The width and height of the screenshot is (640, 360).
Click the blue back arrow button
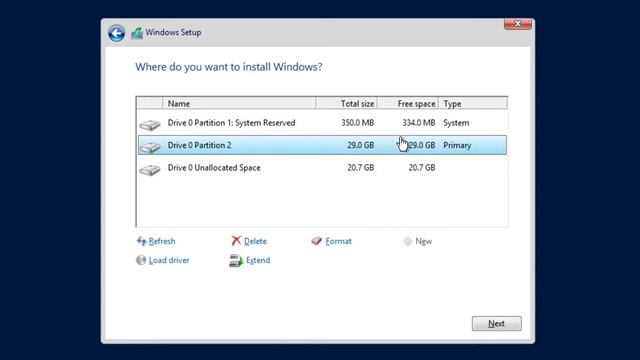point(116,33)
